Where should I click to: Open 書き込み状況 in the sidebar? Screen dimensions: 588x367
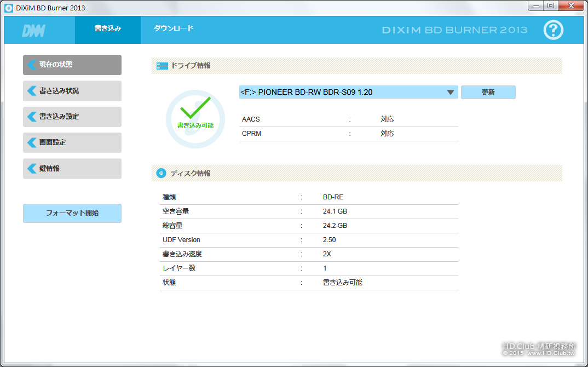click(x=72, y=91)
